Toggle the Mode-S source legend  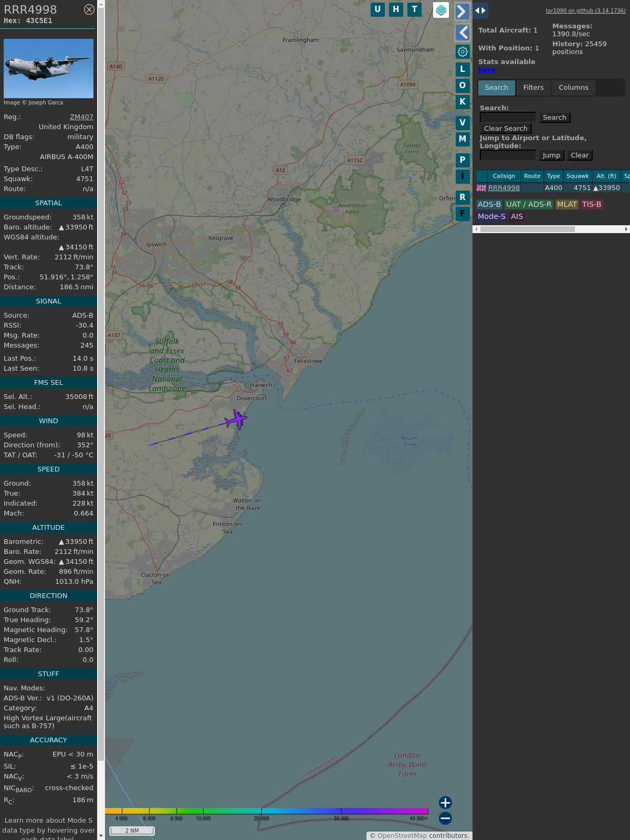coord(491,216)
